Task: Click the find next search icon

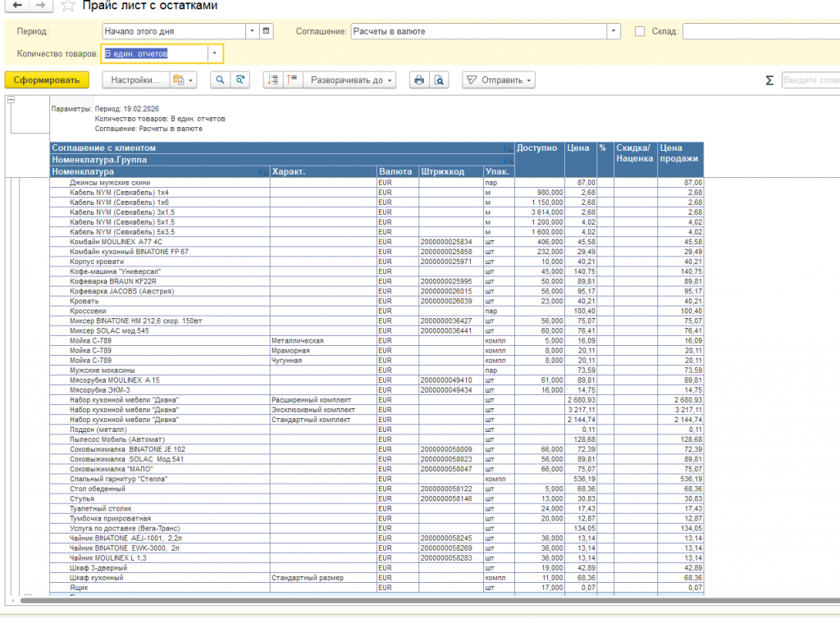Action: (x=240, y=80)
